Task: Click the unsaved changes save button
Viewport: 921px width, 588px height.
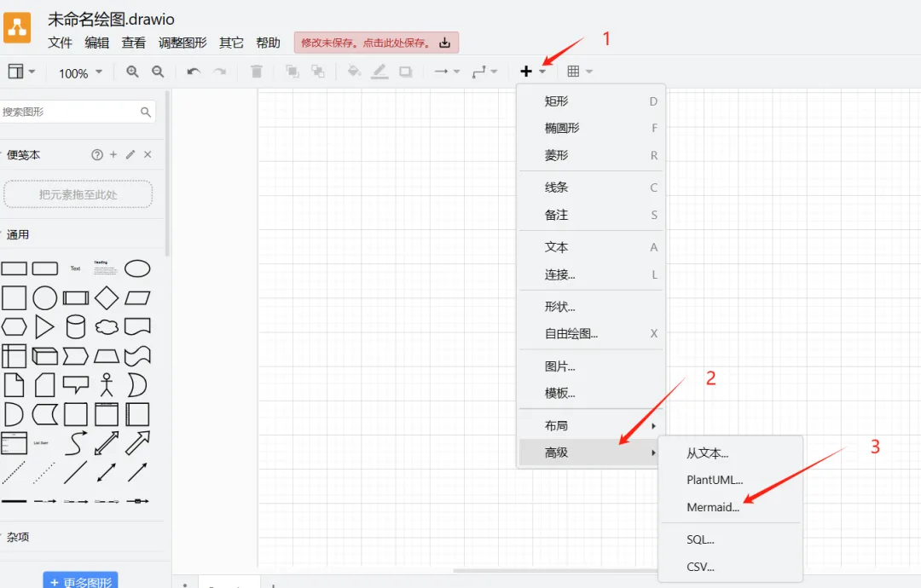Action: click(376, 43)
